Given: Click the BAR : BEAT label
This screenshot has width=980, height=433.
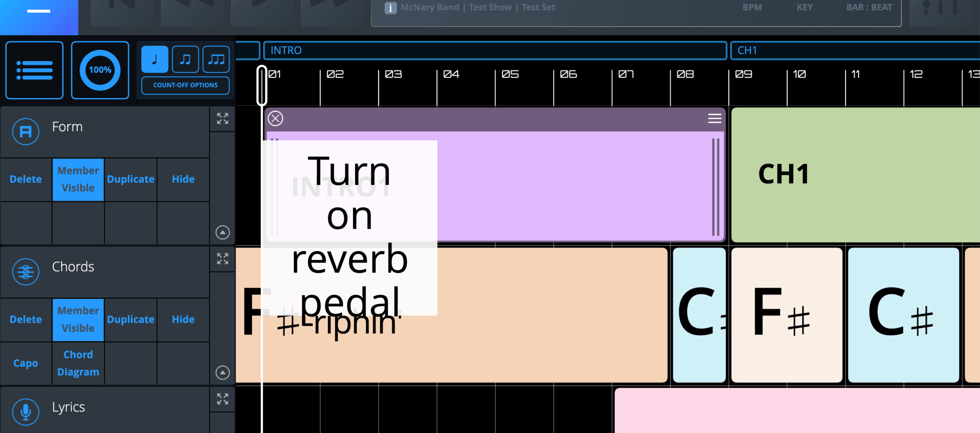Looking at the screenshot, I should [869, 7].
